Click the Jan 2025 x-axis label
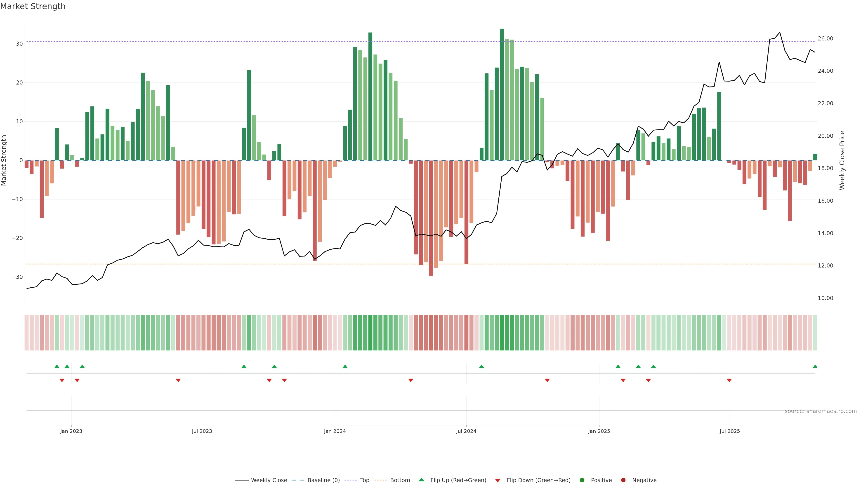Image resolution: width=868 pixels, height=488 pixels. point(599,431)
